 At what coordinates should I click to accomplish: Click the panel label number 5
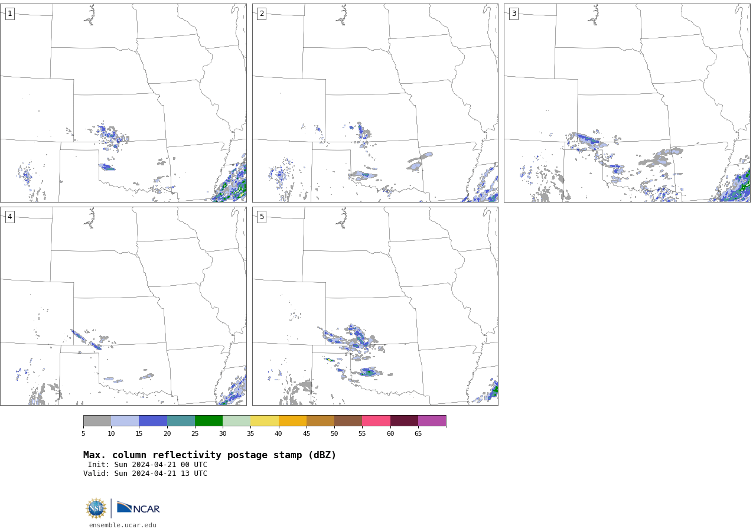click(262, 217)
